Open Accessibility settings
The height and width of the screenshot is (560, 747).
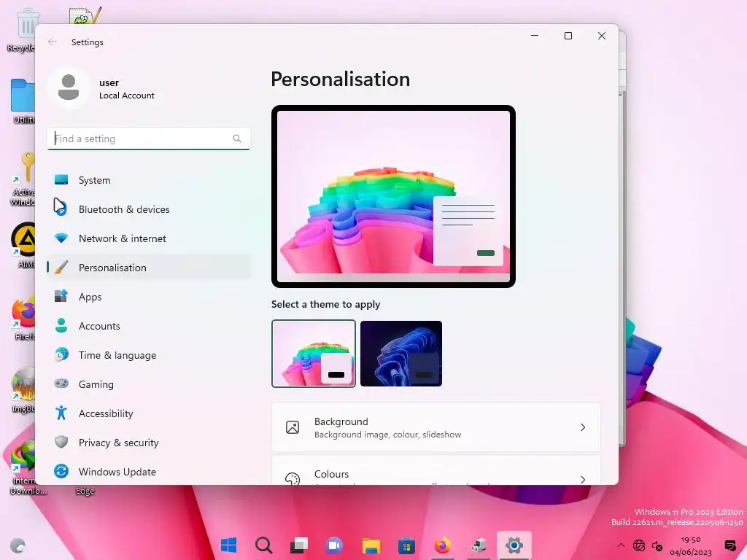coord(149,413)
